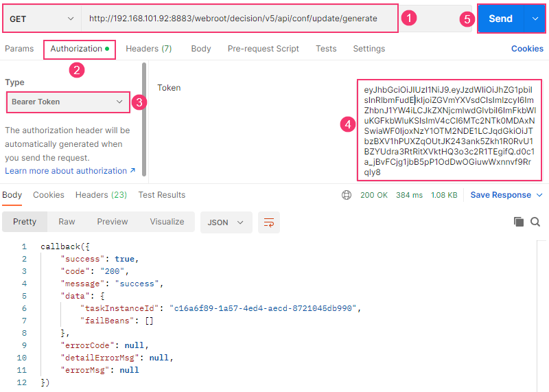Click the 1.08 KB response size
The image size is (549, 392).
(x=444, y=195)
